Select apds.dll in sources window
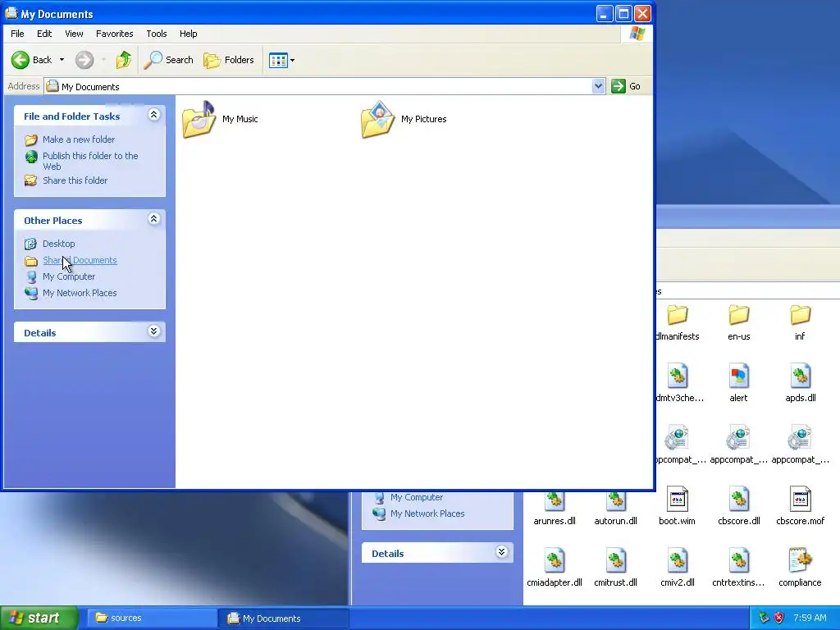This screenshot has height=630, width=840. pos(801,384)
